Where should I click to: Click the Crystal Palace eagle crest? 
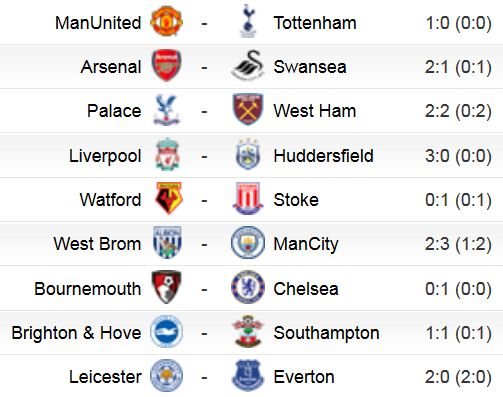tap(166, 110)
